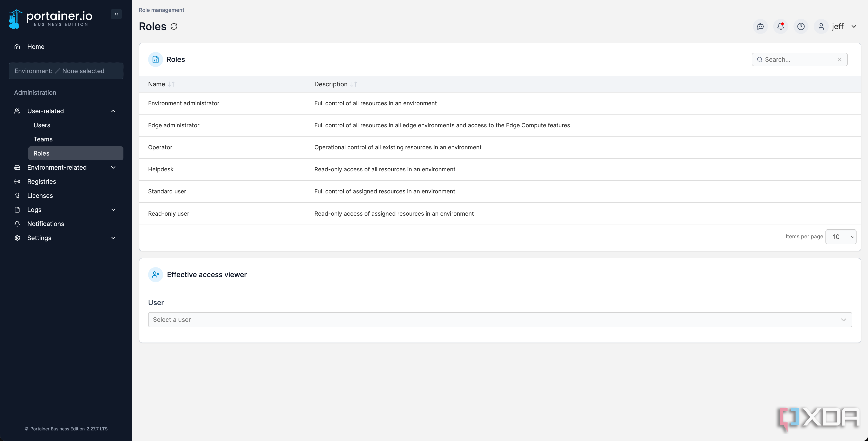Click the Operator role name
868x441 pixels.
click(160, 147)
